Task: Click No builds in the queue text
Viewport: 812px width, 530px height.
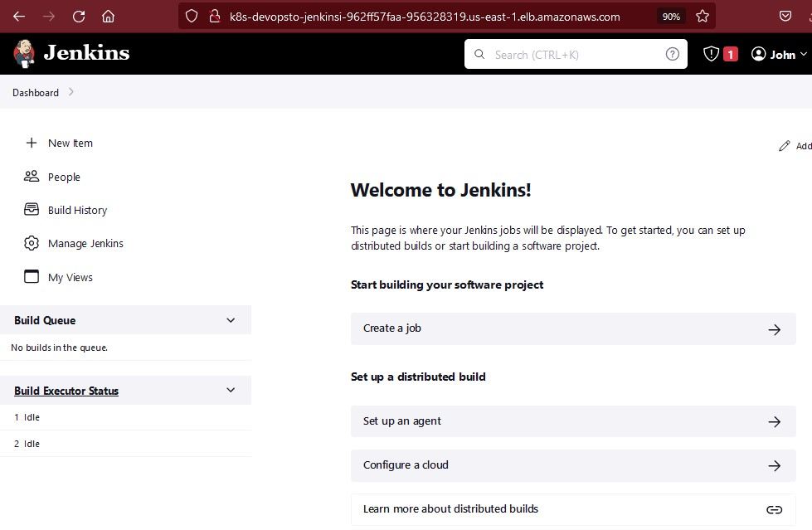Action: coord(60,348)
